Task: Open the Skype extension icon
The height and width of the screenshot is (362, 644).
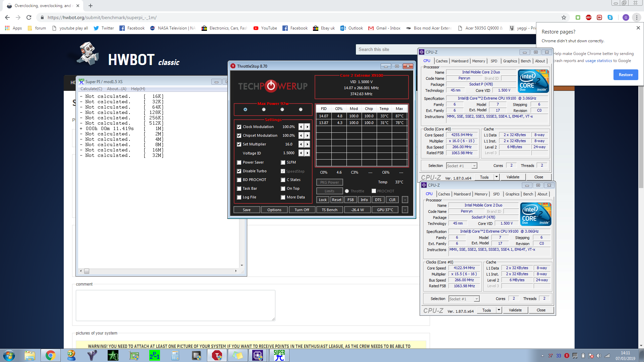Action: click(610, 17)
